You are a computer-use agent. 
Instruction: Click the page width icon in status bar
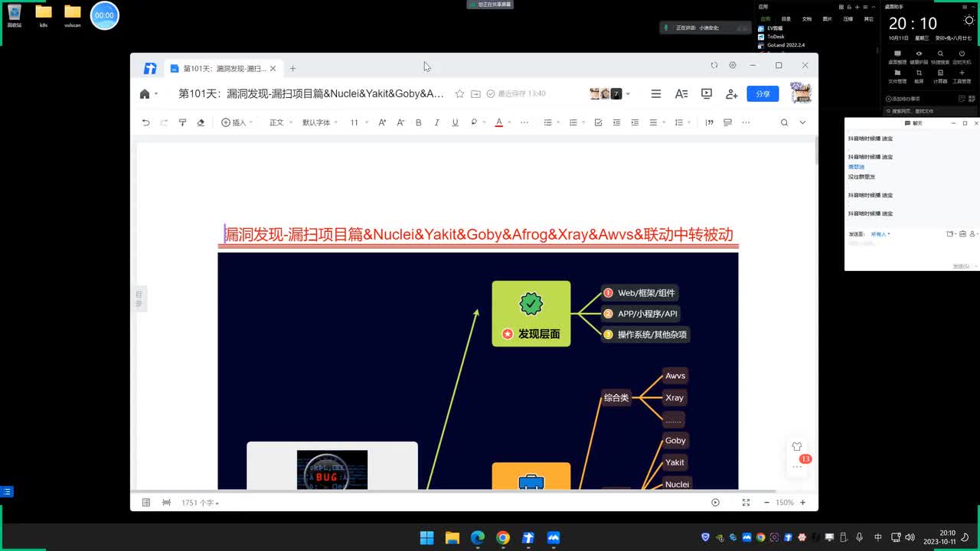click(x=166, y=502)
